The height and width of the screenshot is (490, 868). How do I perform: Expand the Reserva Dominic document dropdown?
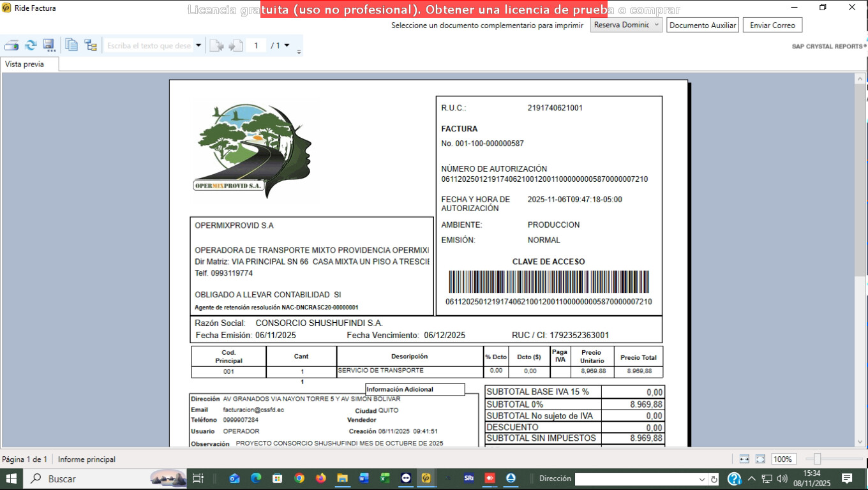click(657, 25)
